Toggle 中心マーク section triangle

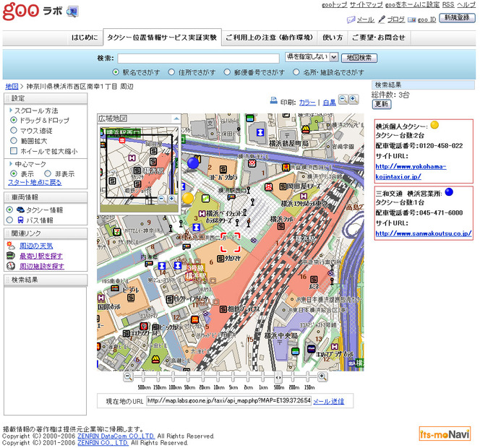tap(11, 164)
